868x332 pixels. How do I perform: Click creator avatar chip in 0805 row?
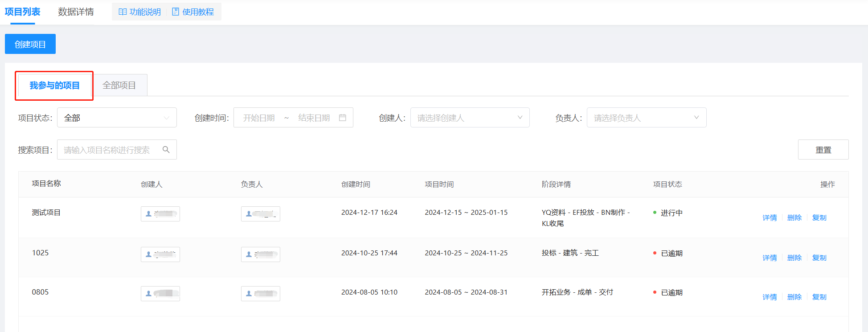(160, 294)
